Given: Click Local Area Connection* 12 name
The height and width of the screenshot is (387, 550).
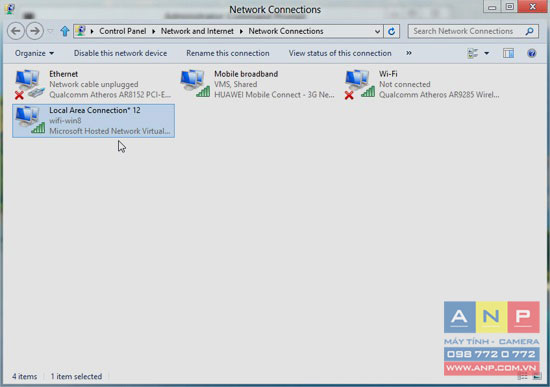Looking at the screenshot, I should [x=95, y=111].
